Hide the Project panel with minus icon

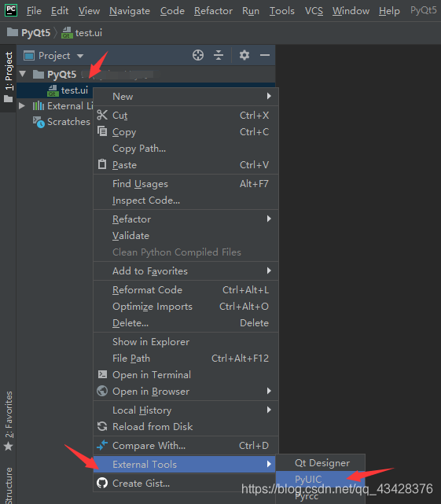(265, 55)
